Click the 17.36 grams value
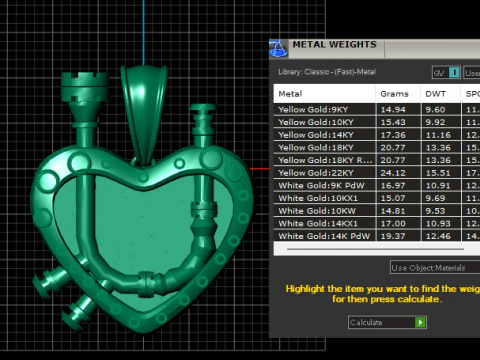 (393, 135)
